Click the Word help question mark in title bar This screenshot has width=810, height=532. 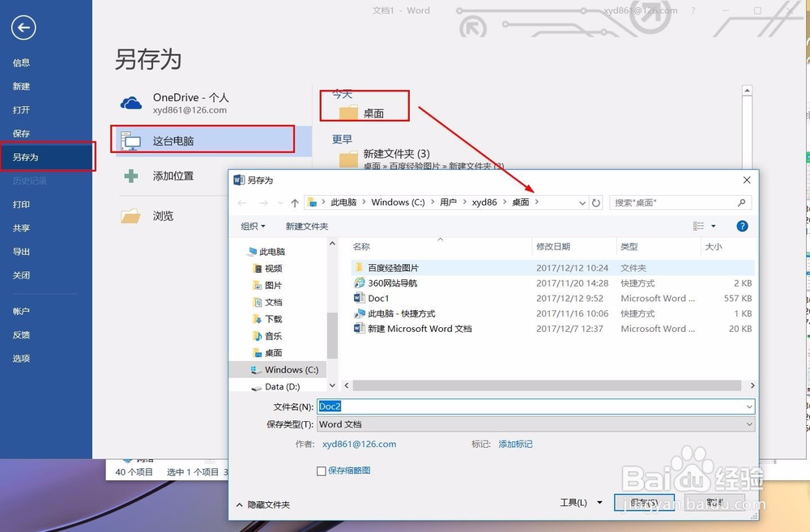[693, 11]
